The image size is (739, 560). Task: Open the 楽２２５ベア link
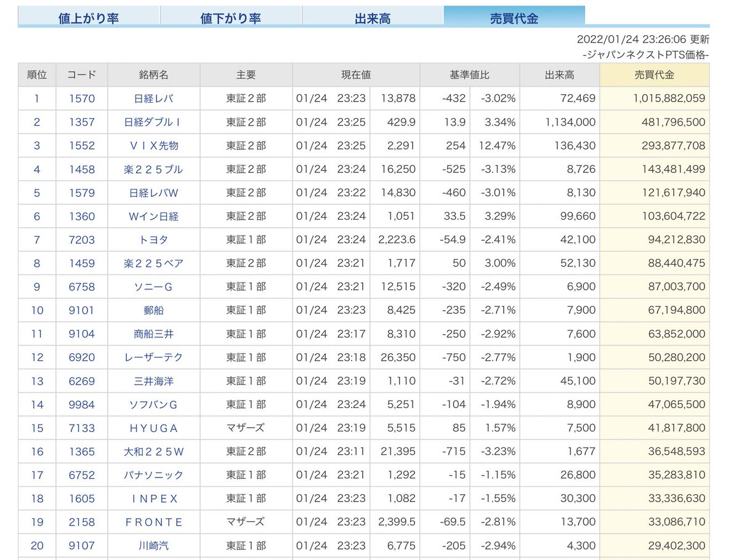click(153, 263)
